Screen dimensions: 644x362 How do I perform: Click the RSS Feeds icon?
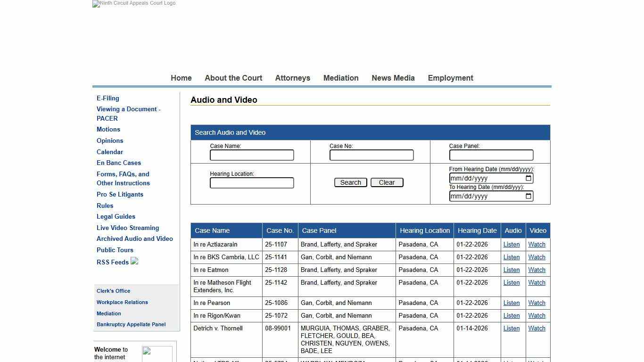click(134, 261)
